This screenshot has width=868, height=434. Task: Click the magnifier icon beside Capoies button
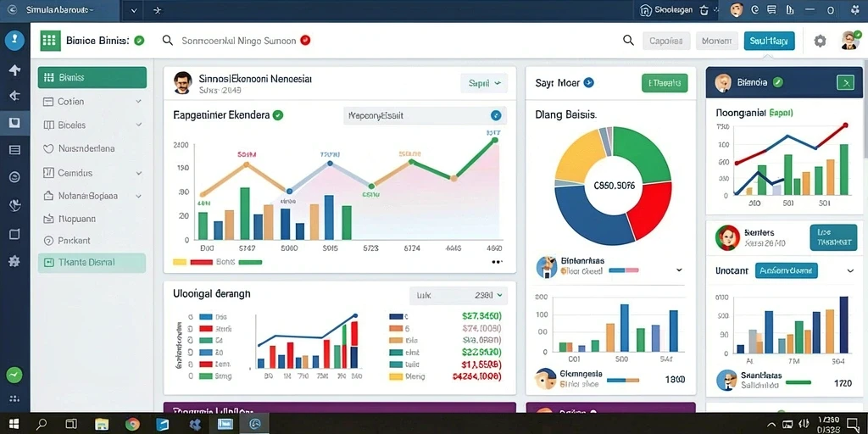coord(628,41)
